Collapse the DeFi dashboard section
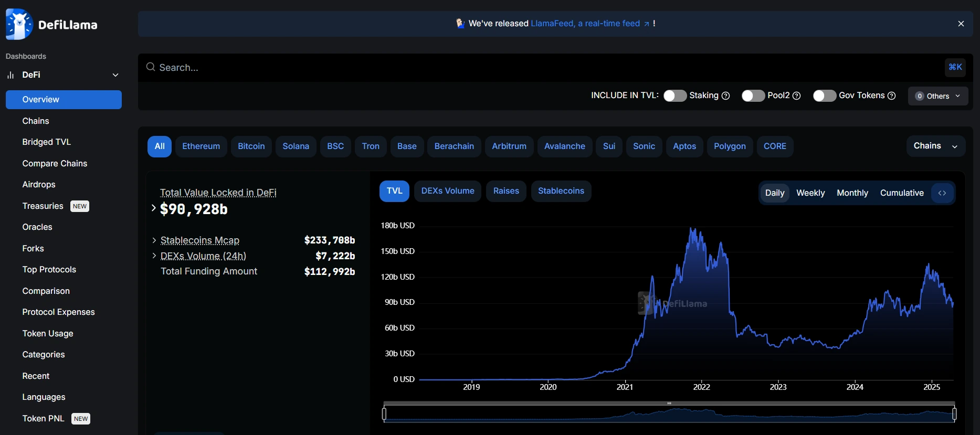The height and width of the screenshot is (435, 980). tap(115, 75)
